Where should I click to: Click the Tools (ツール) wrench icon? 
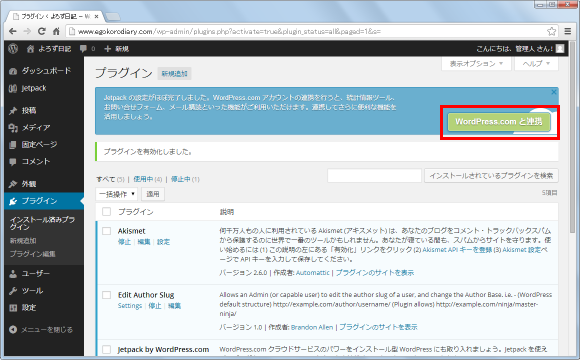pos(13,291)
